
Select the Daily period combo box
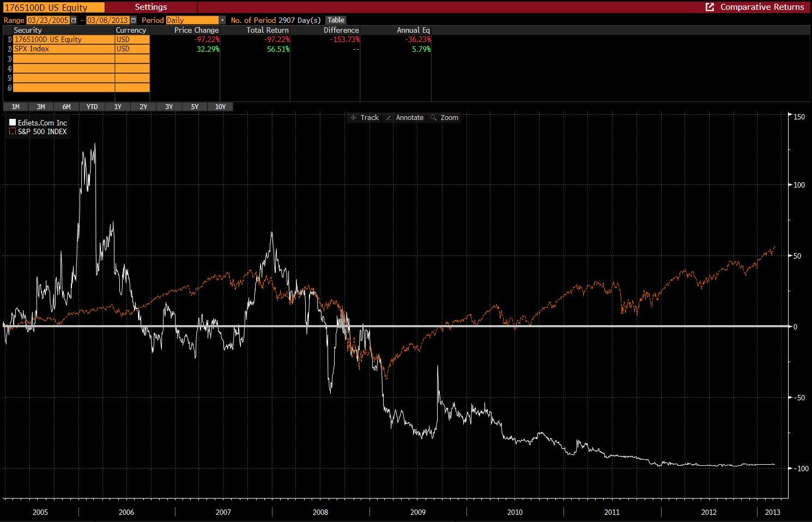(192, 20)
